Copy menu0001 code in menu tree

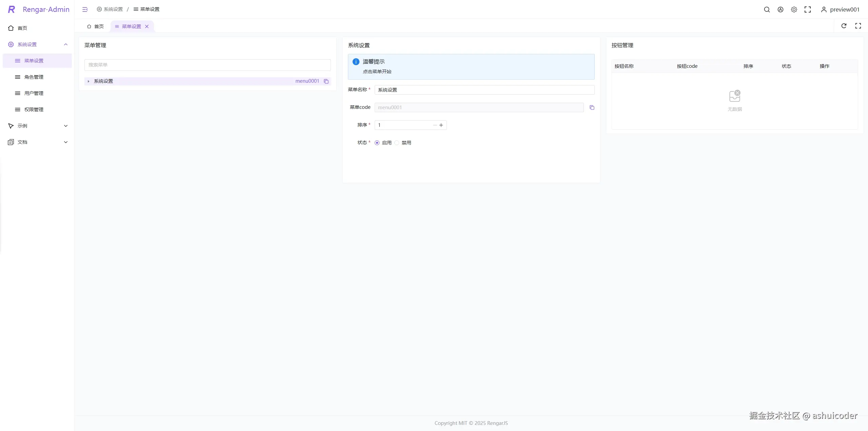click(326, 81)
